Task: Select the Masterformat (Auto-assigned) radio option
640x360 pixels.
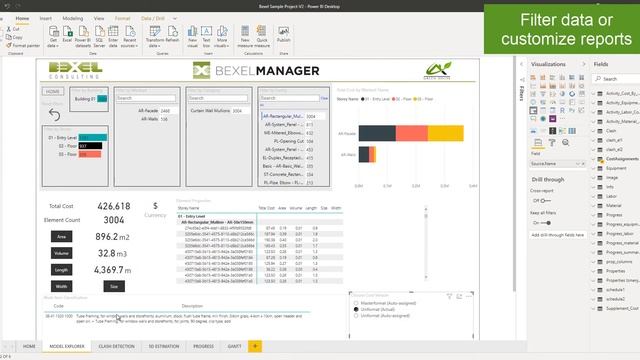Action: (356, 303)
